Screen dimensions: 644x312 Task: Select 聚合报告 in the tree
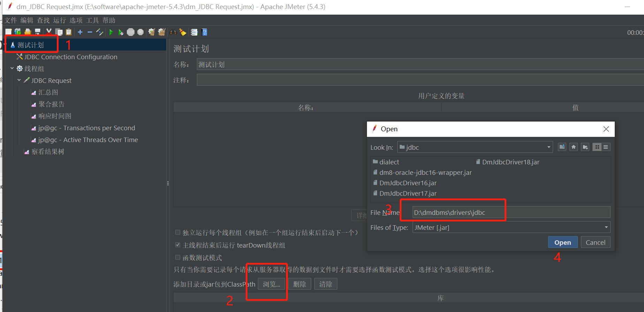(x=51, y=104)
